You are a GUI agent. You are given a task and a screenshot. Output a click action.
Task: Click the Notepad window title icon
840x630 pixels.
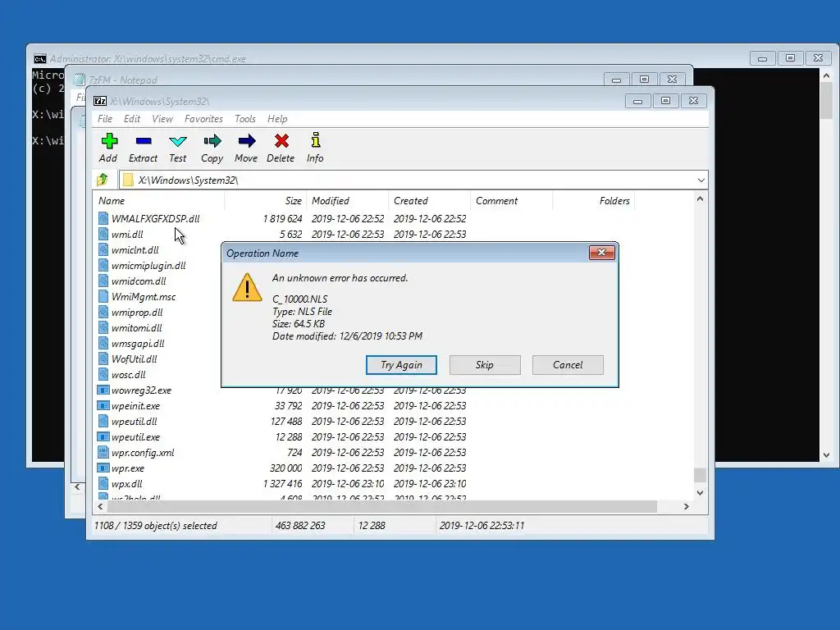tap(80, 80)
